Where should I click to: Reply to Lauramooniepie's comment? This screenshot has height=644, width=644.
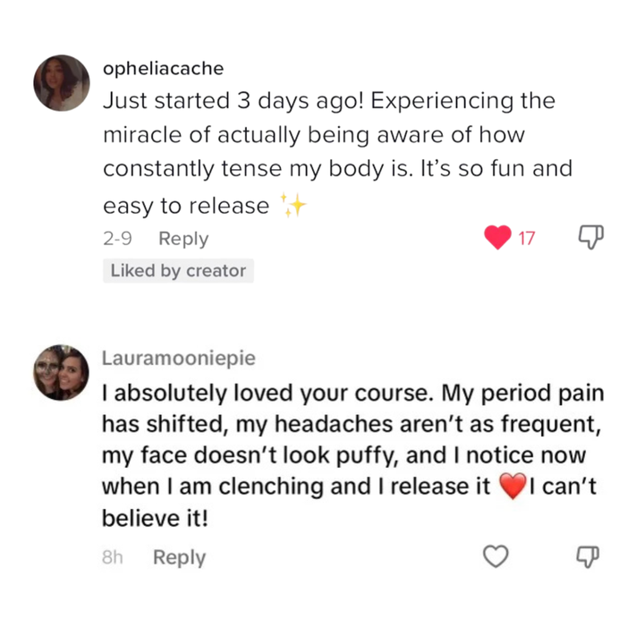(x=179, y=557)
